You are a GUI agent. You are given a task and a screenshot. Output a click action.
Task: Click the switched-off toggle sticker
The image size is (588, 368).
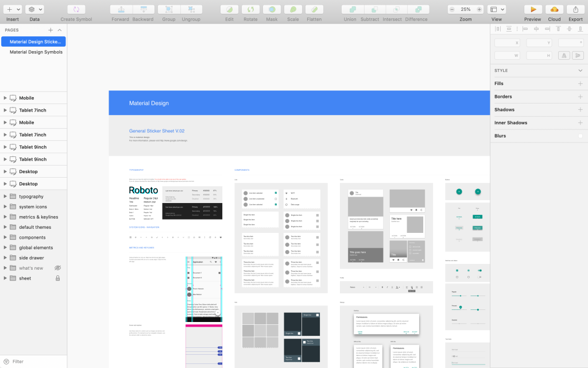tap(479, 277)
